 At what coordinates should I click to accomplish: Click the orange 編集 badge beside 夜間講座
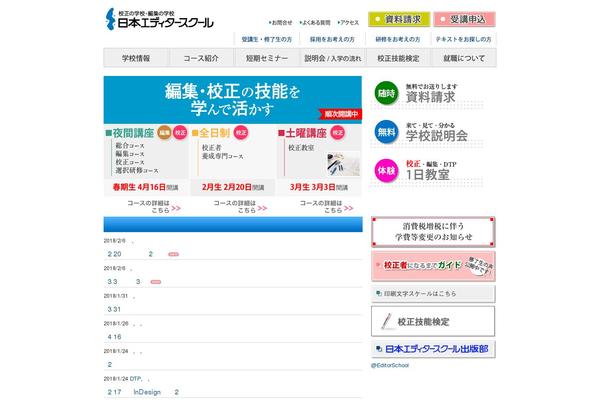click(x=165, y=132)
